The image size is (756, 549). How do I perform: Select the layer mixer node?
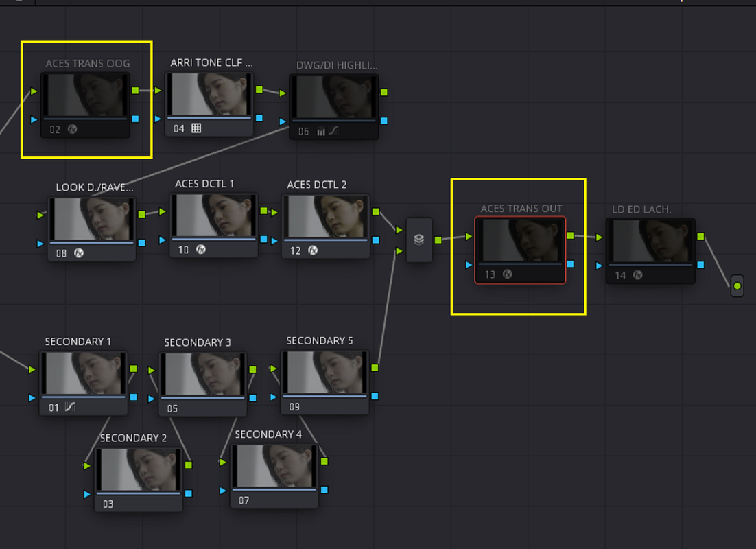tap(419, 240)
